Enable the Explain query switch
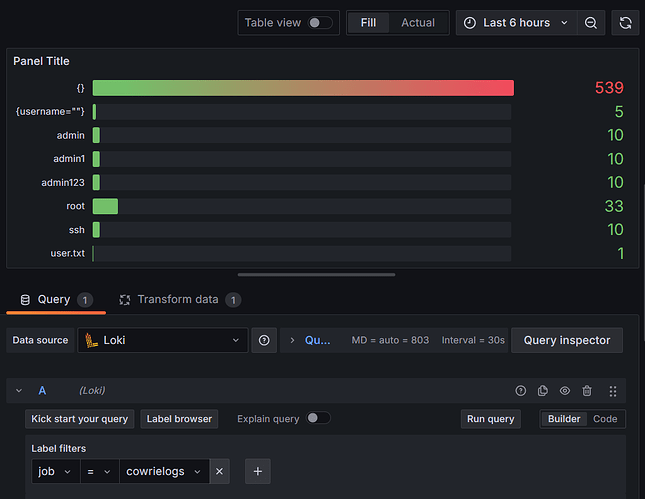Image resolution: width=645 pixels, height=499 pixels. pyautogui.click(x=318, y=418)
